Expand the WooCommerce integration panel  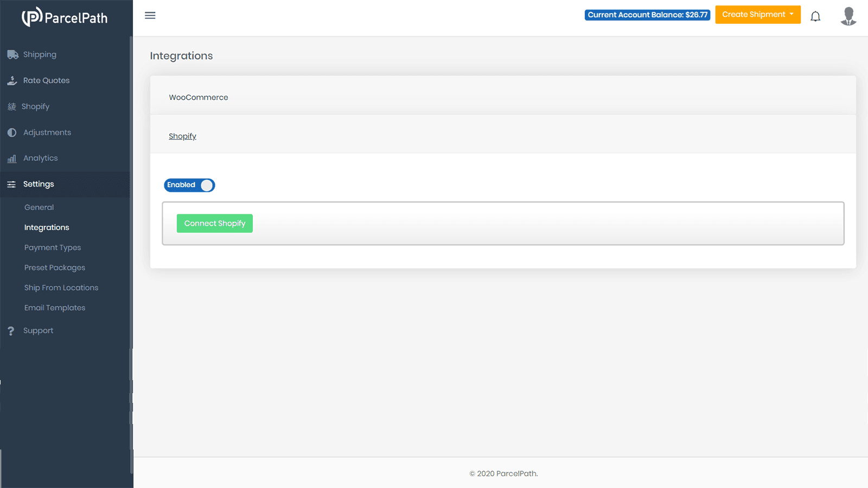pyautogui.click(x=199, y=97)
